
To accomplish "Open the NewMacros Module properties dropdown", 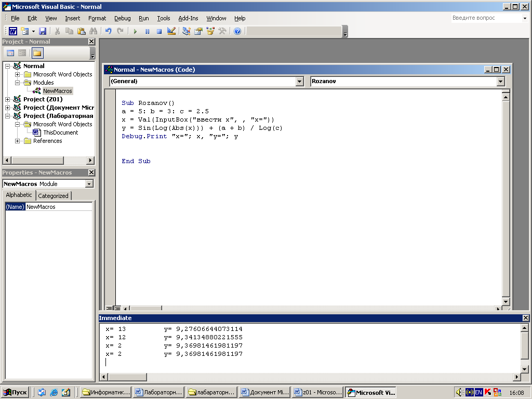I will coord(89,184).
